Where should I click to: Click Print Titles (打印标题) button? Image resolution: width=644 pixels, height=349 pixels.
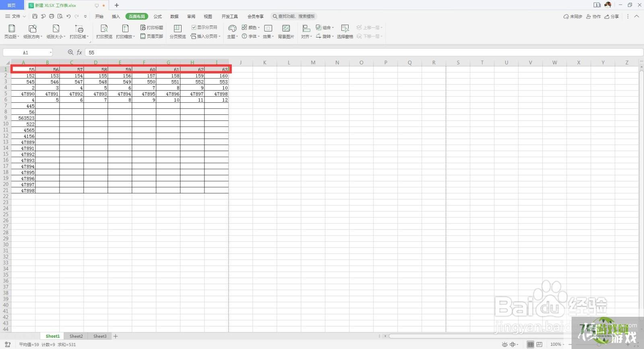[x=152, y=27]
